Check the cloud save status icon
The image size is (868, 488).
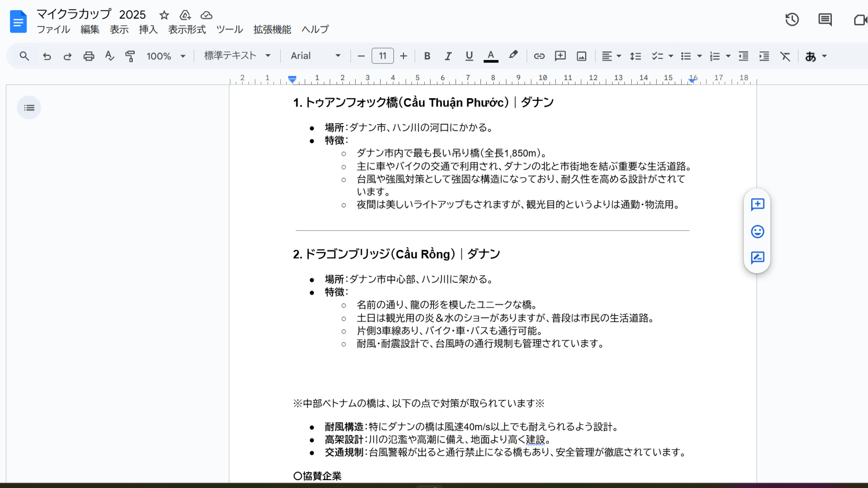(x=207, y=15)
